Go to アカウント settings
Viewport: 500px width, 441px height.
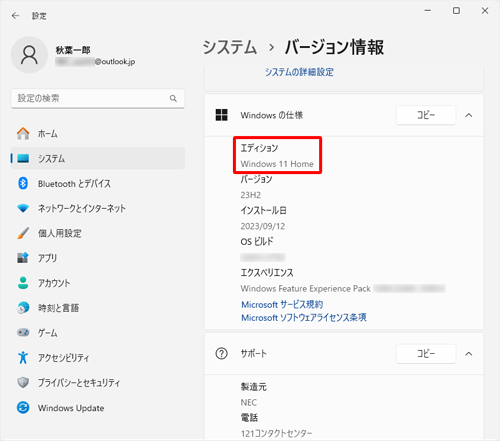[98, 283]
